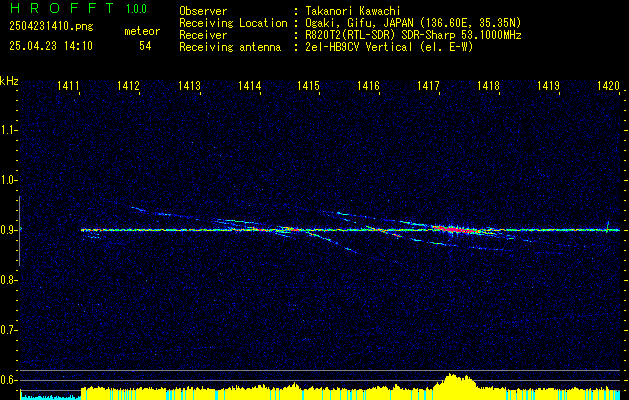
Task: Click the 1416 time axis label
Action: click(368, 85)
